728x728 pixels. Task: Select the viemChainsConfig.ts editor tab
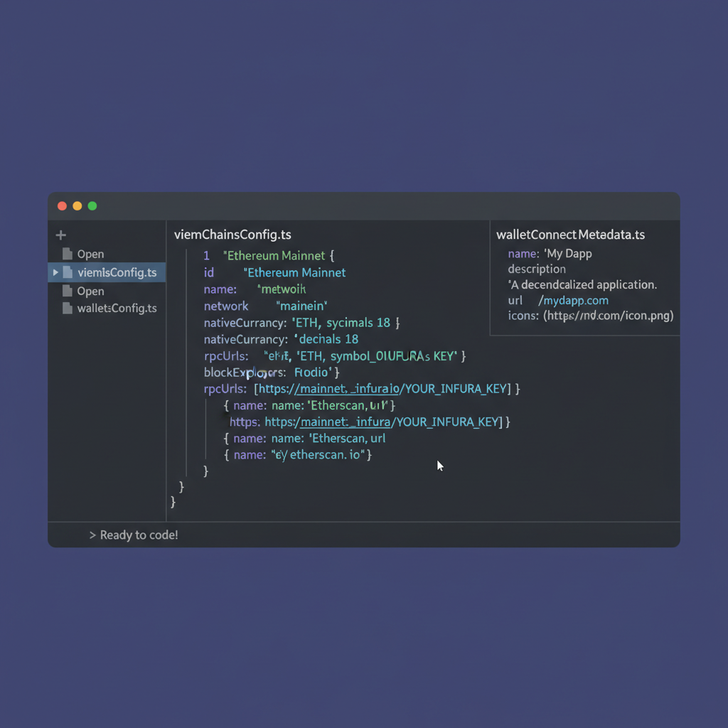232,235
